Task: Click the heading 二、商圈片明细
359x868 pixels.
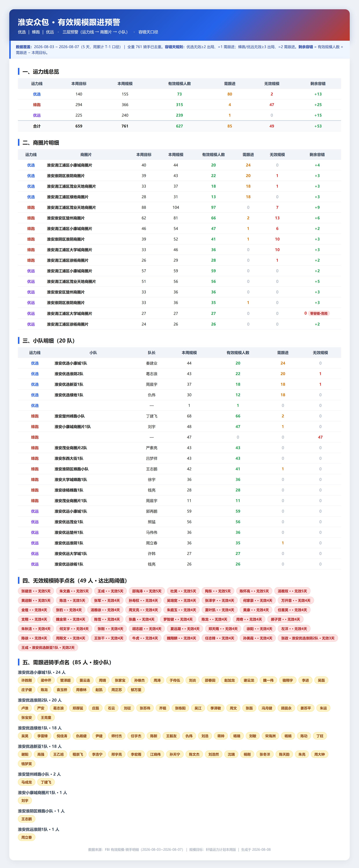Action: (41, 143)
